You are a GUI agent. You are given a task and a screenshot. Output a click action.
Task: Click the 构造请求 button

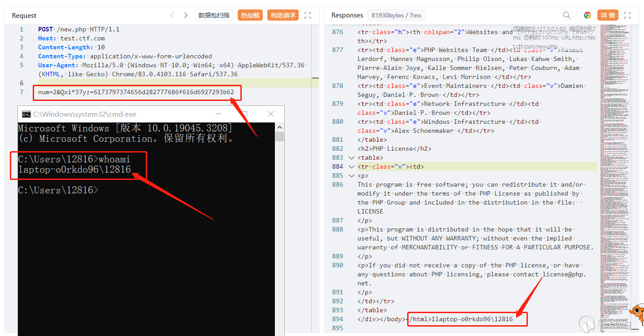(283, 15)
